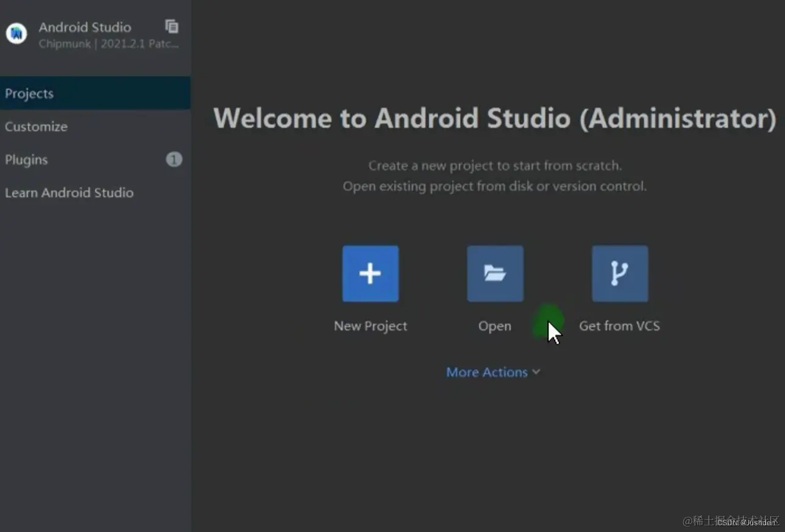
Task: Open the Customize section
Action: pyautogui.click(x=95, y=127)
